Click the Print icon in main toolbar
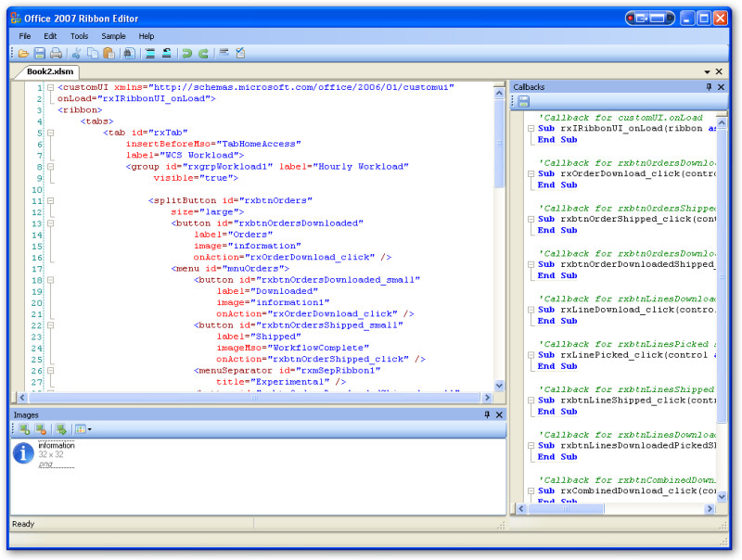This screenshot has width=742, height=560. 56,54
